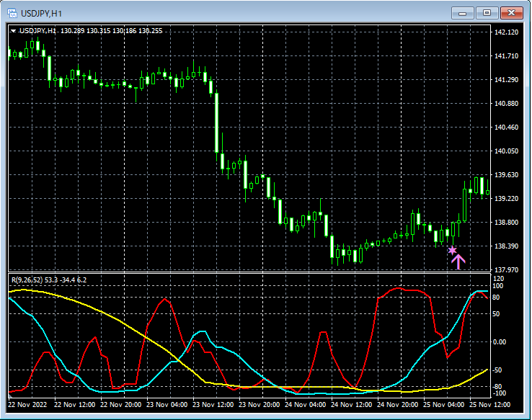Click the indicator scale value 120
This screenshot has width=532, height=420.
499,279
